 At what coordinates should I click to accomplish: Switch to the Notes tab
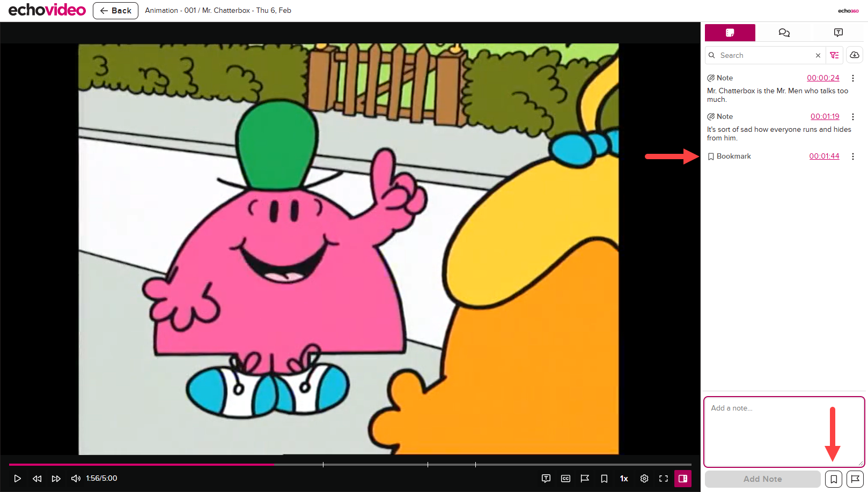point(730,33)
